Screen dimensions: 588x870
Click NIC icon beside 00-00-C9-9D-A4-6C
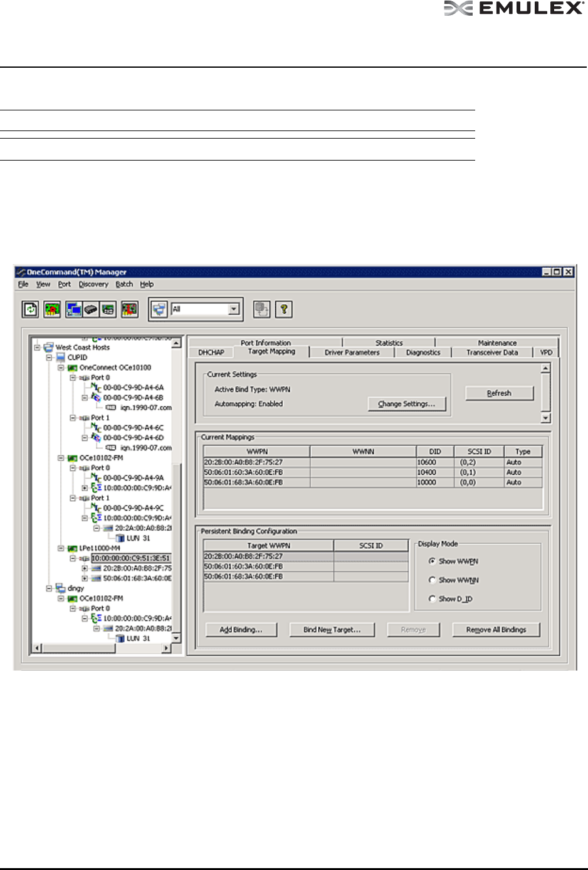pos(96,427)
